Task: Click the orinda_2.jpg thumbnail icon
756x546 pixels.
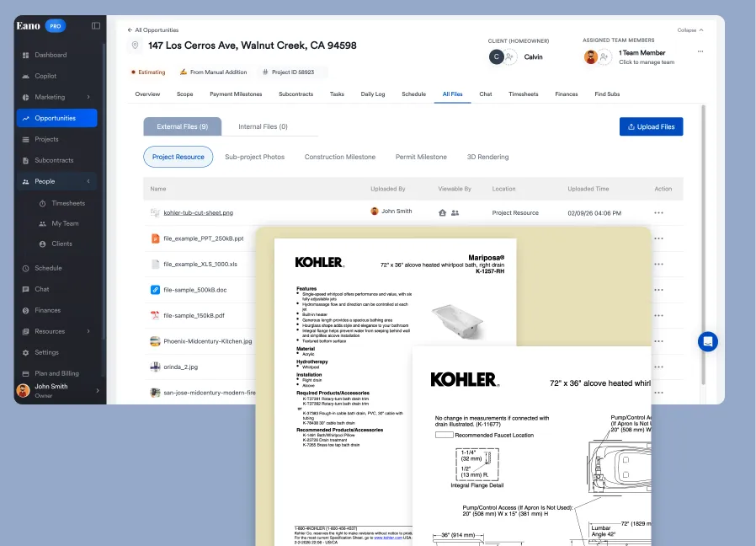Action: coord(155,367)
